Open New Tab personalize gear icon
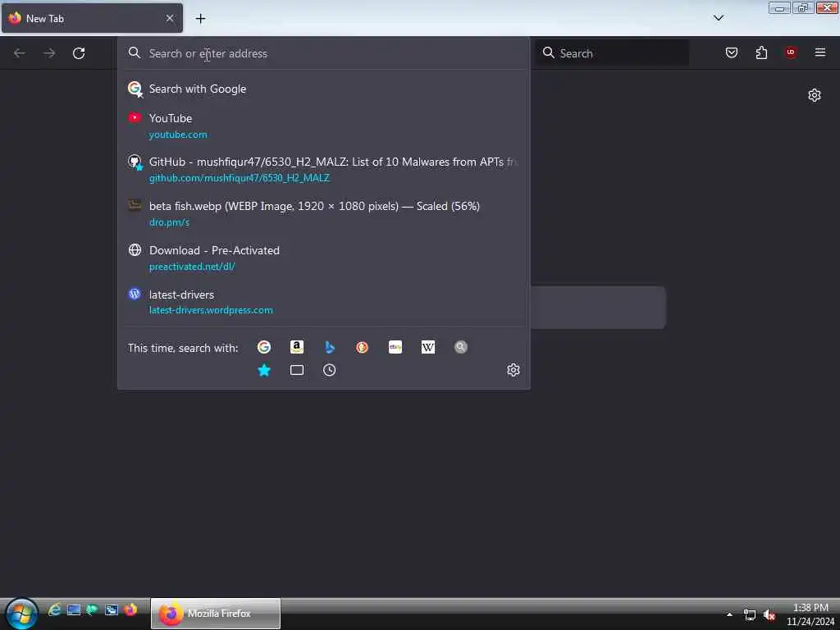The height and width of the screenshot is (630, 840). (815, 95)
